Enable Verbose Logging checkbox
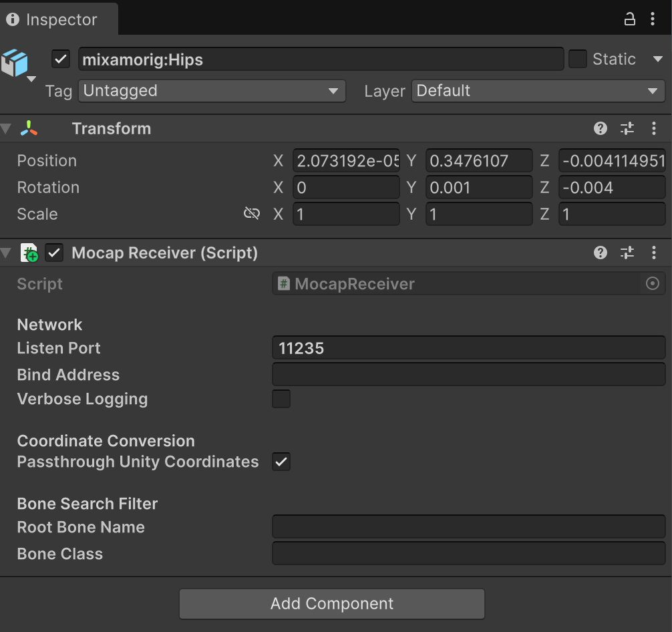 281,400
